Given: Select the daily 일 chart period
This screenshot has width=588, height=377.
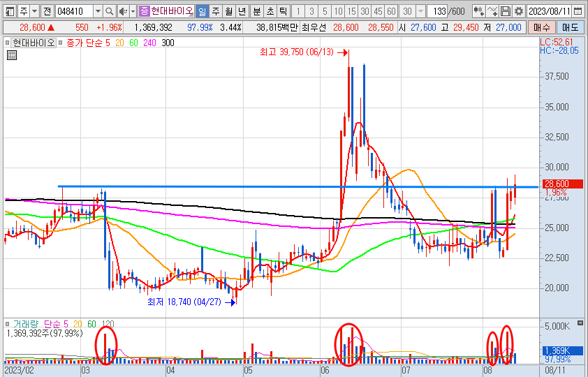Looking at the screenshot, I should tap(202, 11).
